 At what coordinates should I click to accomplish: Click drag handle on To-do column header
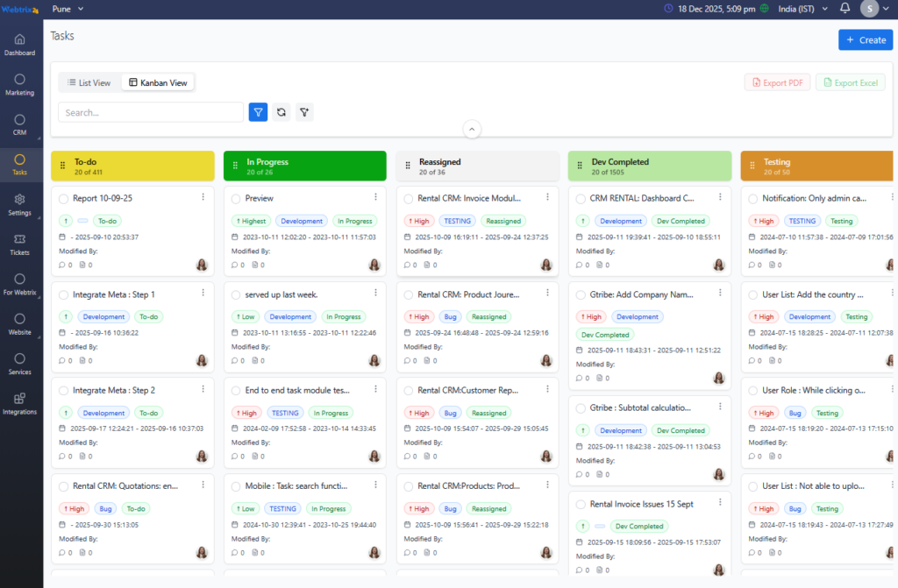pos(63,166)
